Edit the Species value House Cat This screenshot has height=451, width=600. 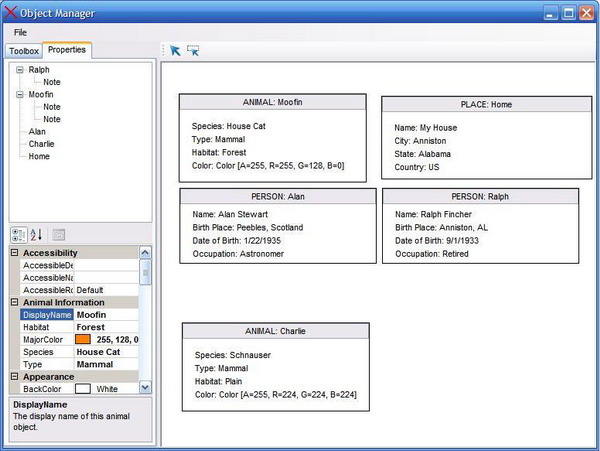[x=106, y=352]
